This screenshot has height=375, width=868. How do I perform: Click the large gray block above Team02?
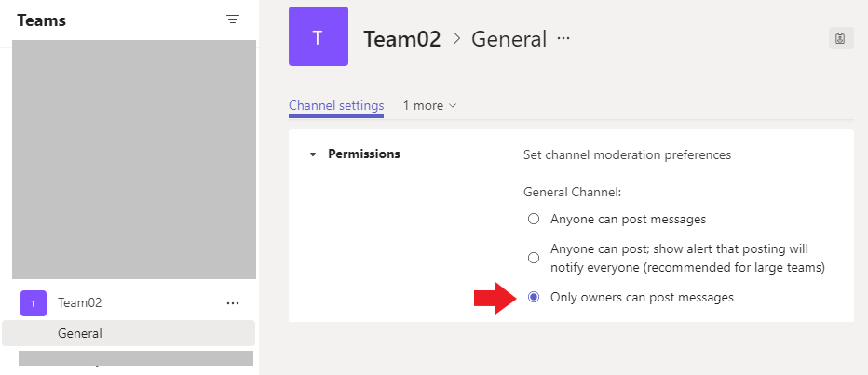point(134,159)
